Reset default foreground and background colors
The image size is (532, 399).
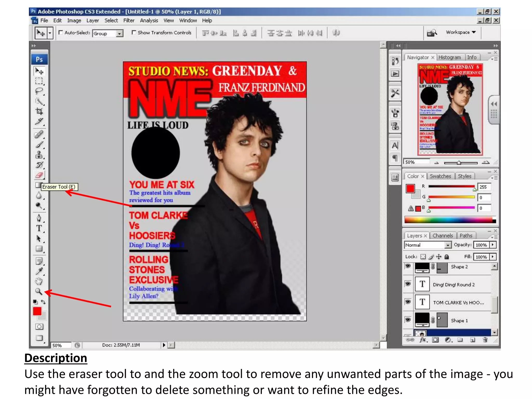point(35,302)
